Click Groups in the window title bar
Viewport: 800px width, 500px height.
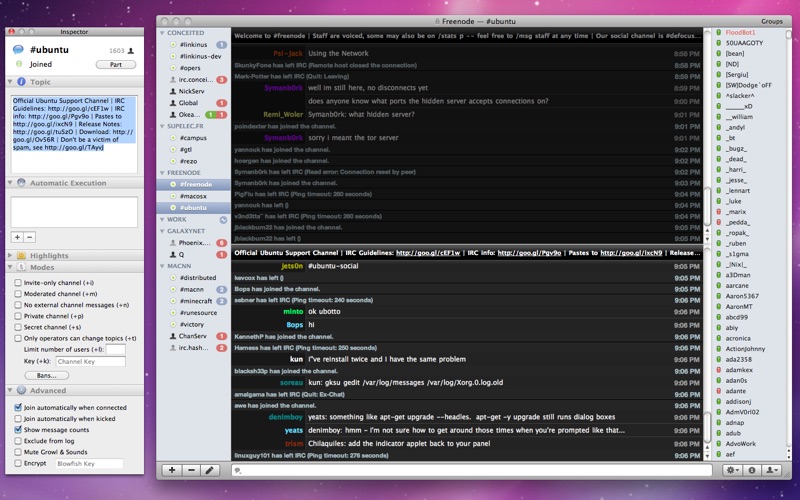coord(771,21)
